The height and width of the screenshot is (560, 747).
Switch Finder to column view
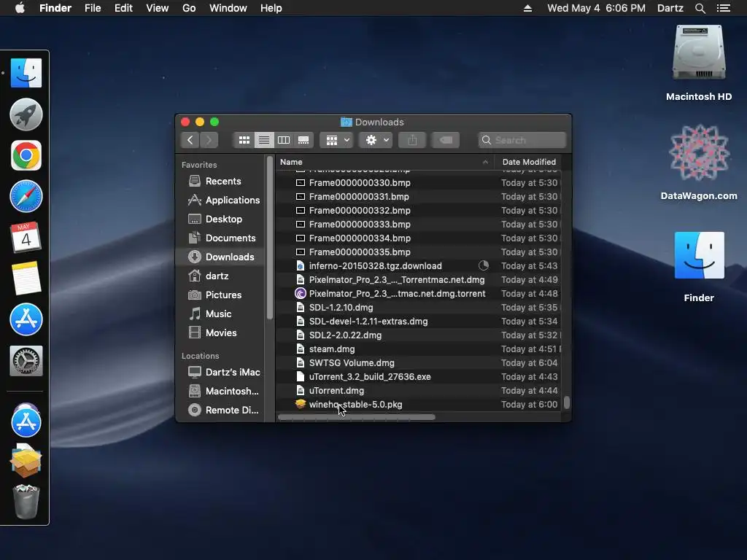pos(284,140)
